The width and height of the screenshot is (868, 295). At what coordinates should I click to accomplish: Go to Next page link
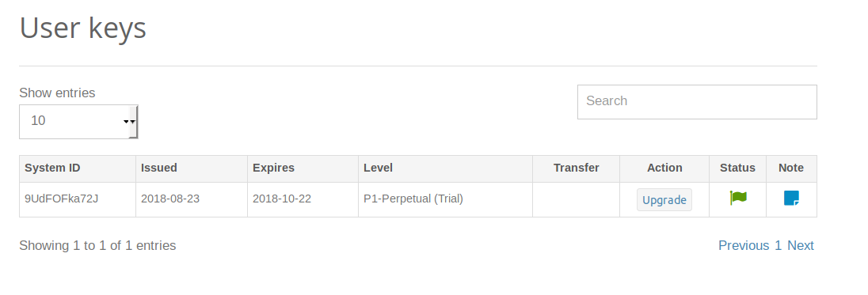pos(801,245)
